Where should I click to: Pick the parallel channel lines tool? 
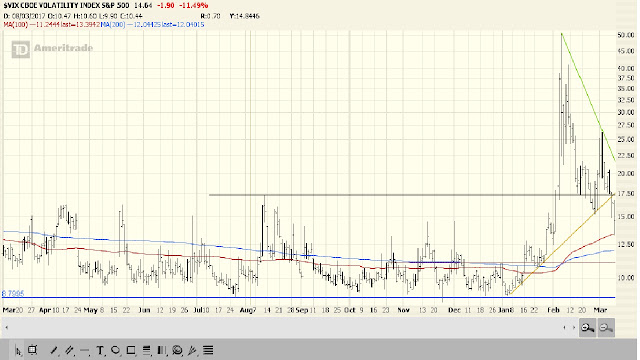click(x=69, y=350)
